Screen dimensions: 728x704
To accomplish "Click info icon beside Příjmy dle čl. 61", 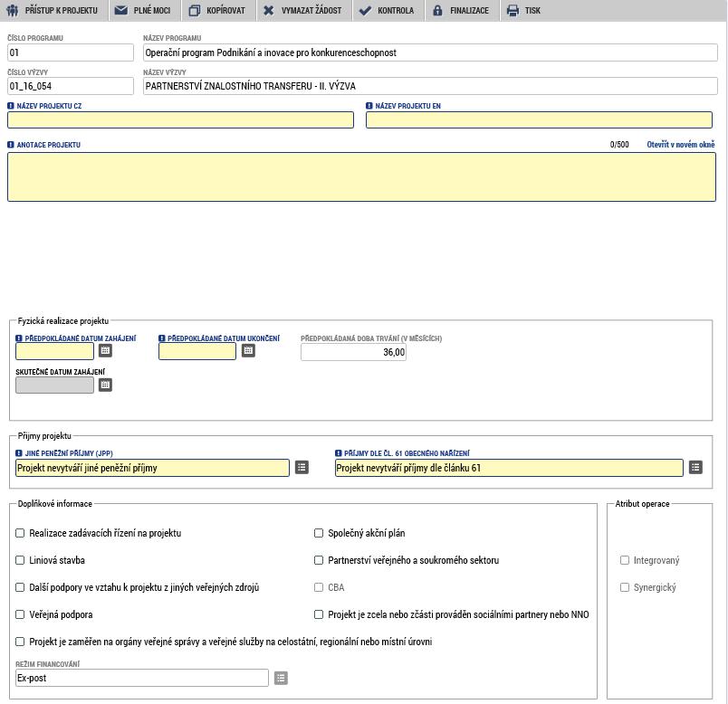I will click(338, 453).
